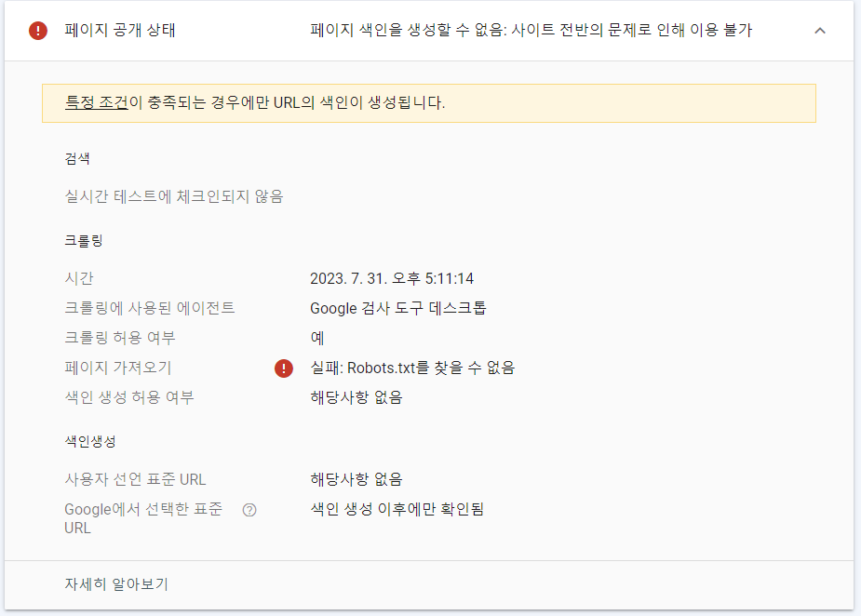Click the 색인 생성 이후에만 확인됨 value
The height and width of the screenshot is (616, 861).
click(x=397, y=509)
